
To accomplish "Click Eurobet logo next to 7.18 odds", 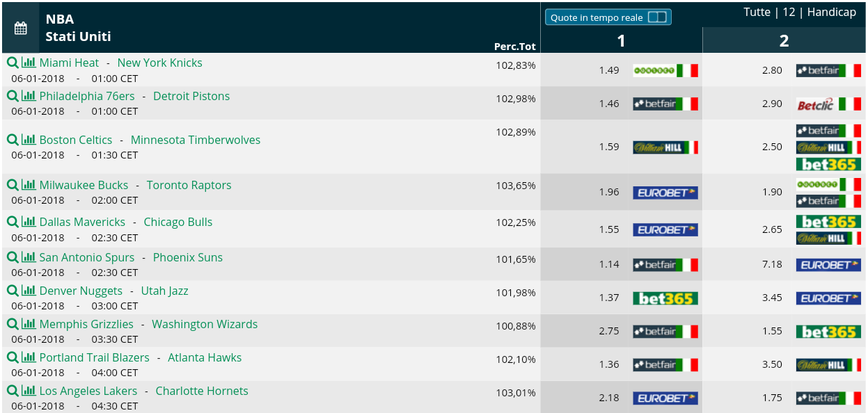I will click(x=829, y=264).
